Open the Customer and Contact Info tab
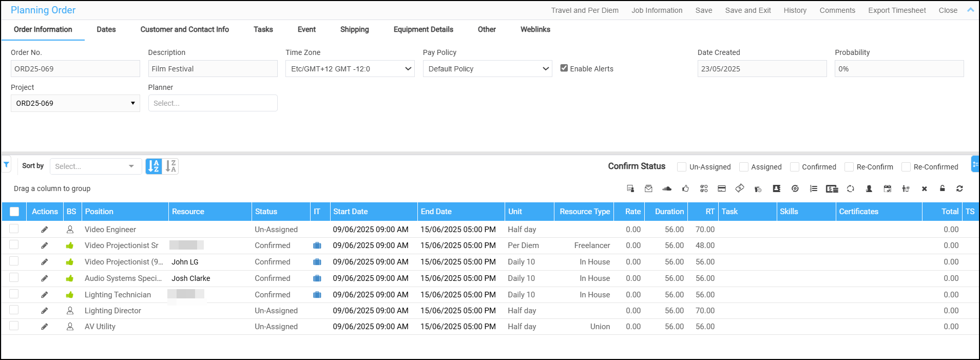The image size is (980, 360). click(x=184, y=29)
